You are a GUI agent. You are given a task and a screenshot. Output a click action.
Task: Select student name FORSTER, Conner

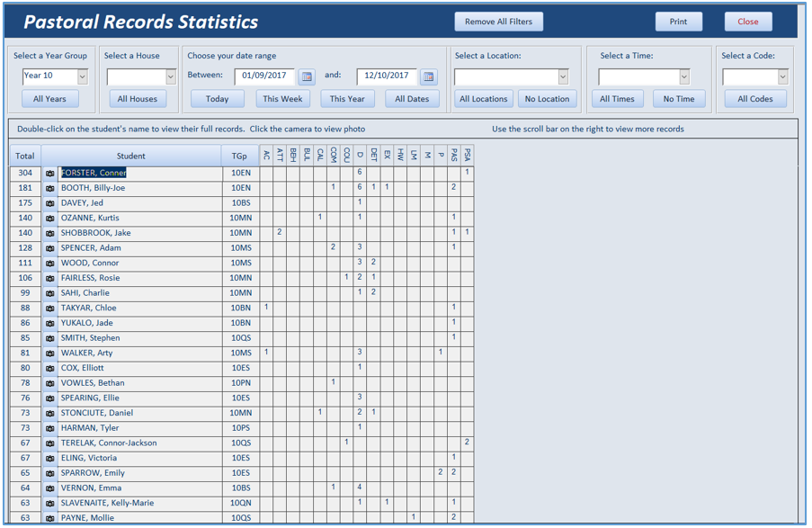pos(94,173)
